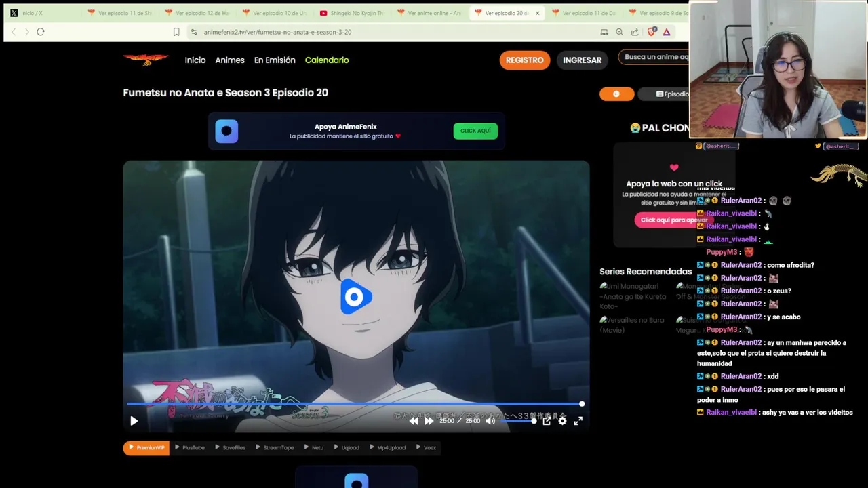Image resolution: width=868 pixels, height=488 pixels.
Task: Select the Mp4Upload server
Action: [x=387, y=448]
